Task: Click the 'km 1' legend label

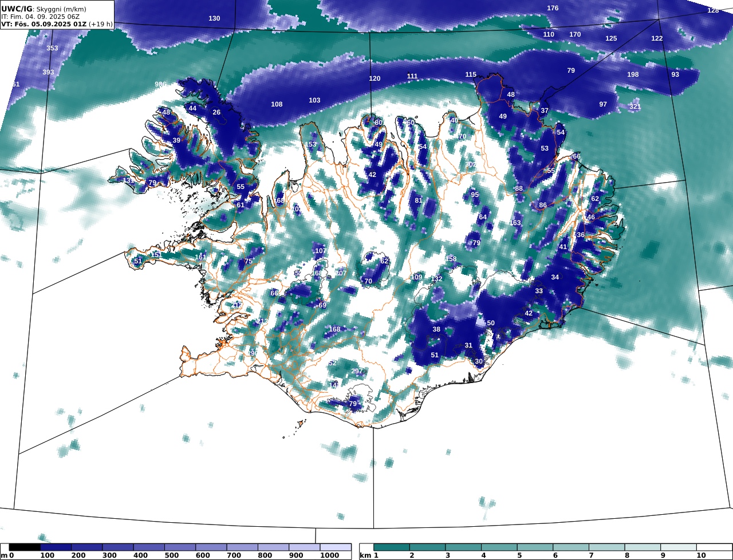Action: (370, 555)
